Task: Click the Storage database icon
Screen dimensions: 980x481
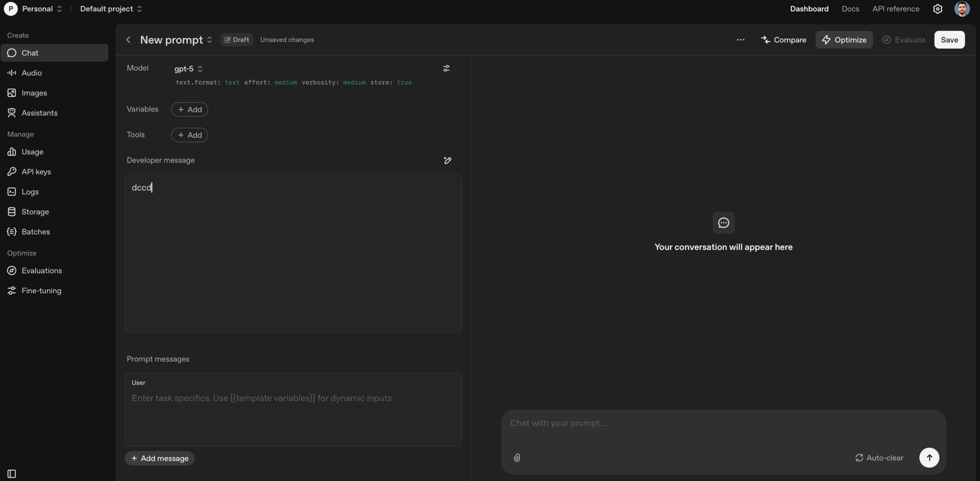Action: tap(12, 212)
